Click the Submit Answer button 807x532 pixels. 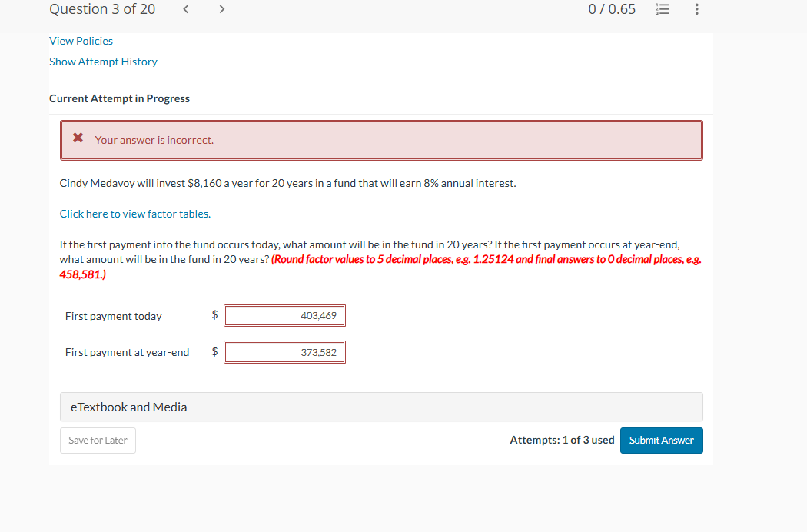click(x=661, y=440)
